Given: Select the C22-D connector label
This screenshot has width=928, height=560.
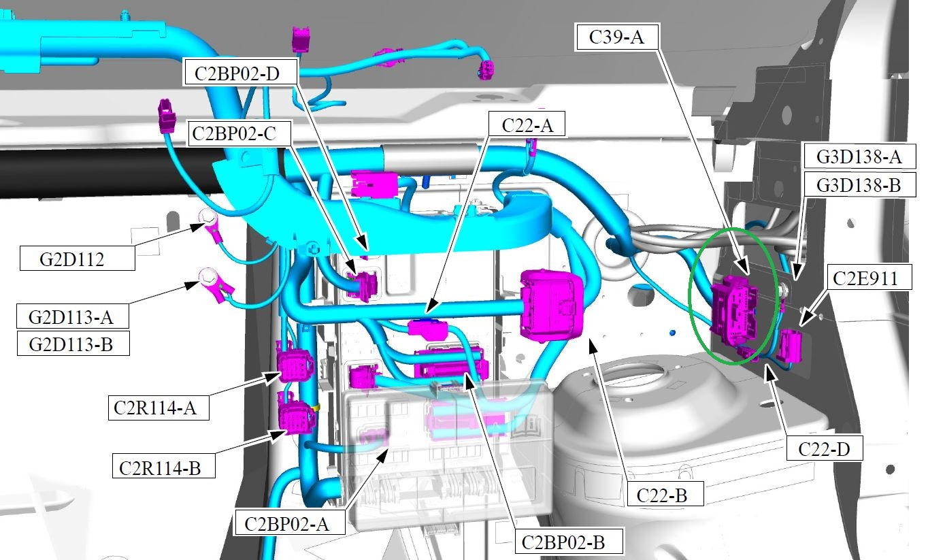Looking at the screenshot, I should point(825,448).
